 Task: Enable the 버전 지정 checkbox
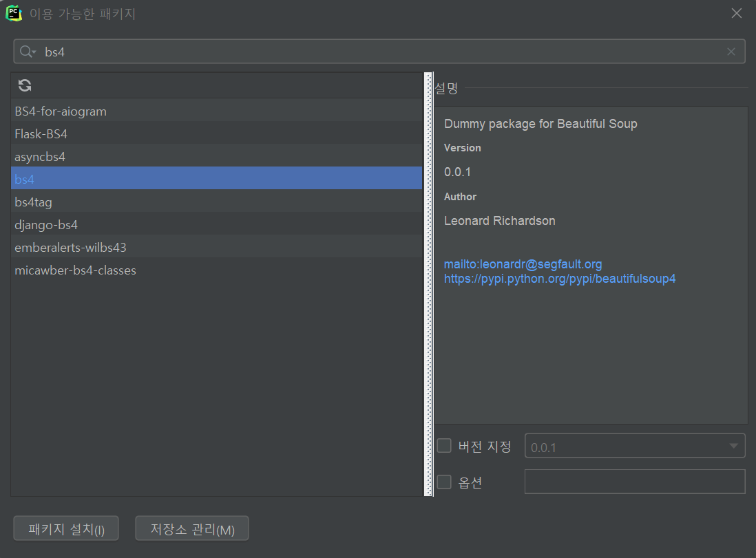click(443, 446)
